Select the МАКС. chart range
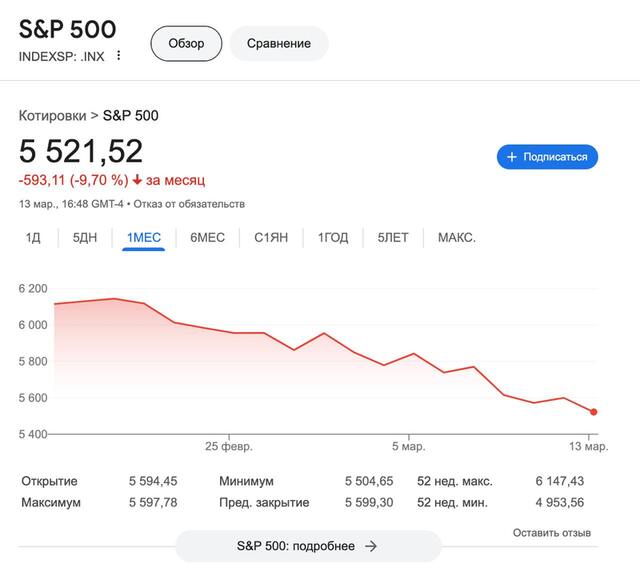The image size is (640, 576). point(457,238)
